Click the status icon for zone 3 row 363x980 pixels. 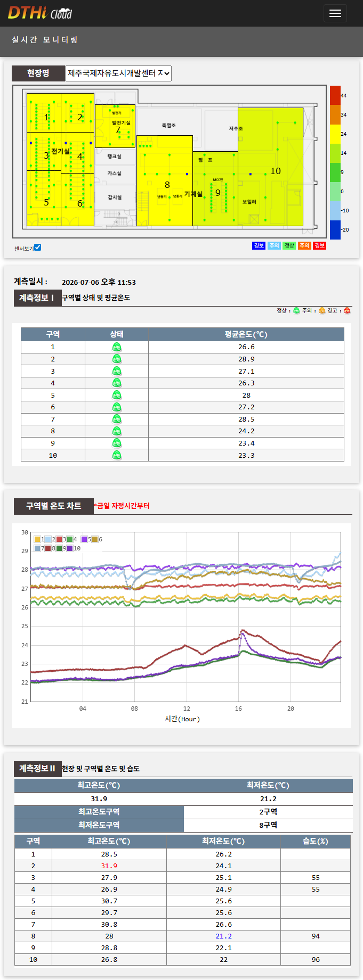[117, 371]
